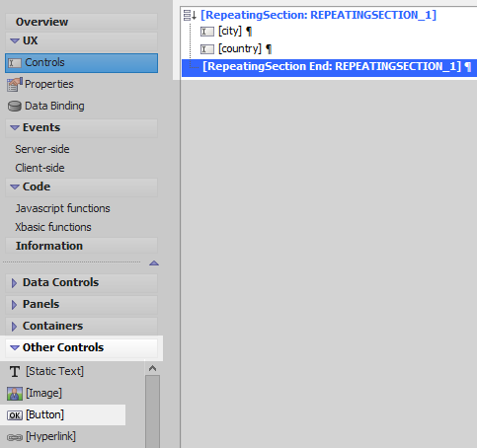477x448 pixels.
Task: Insert an Image control using its icon
Action: 15,394
